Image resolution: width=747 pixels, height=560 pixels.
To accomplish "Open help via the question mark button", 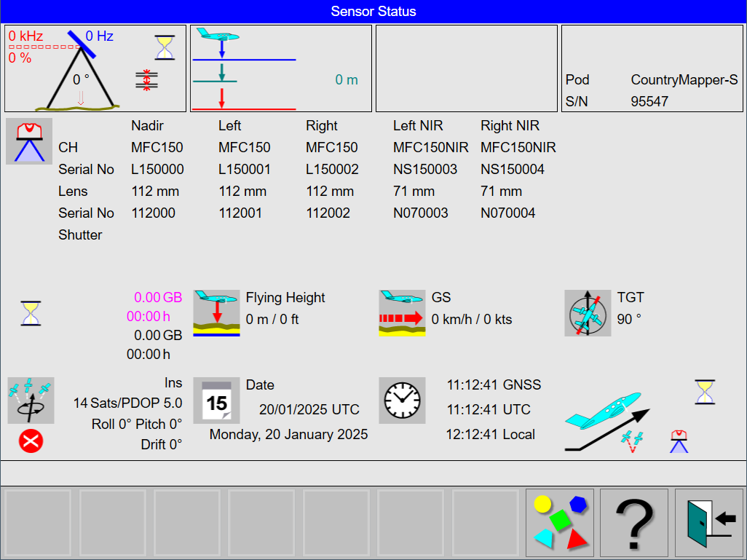I will pos(633,522).
